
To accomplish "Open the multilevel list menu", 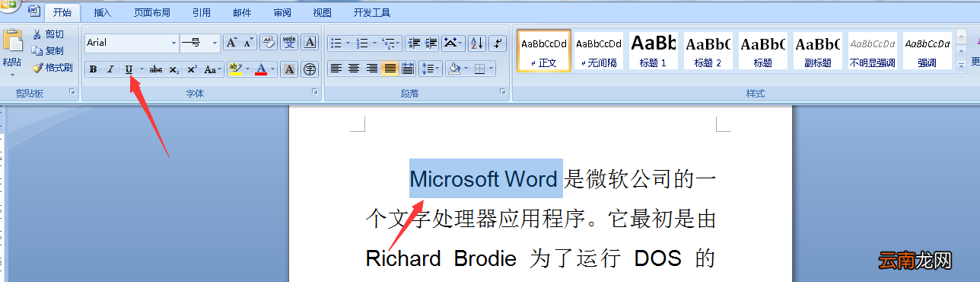I will tap(391, 43).
